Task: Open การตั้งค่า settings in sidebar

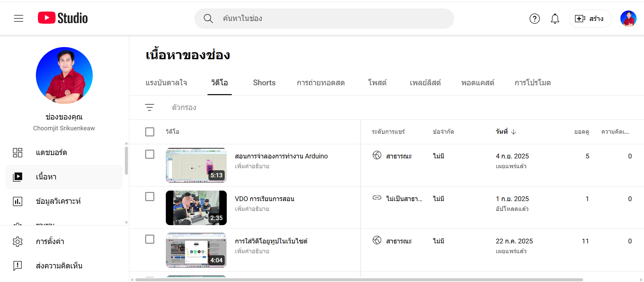Action: 50,241
